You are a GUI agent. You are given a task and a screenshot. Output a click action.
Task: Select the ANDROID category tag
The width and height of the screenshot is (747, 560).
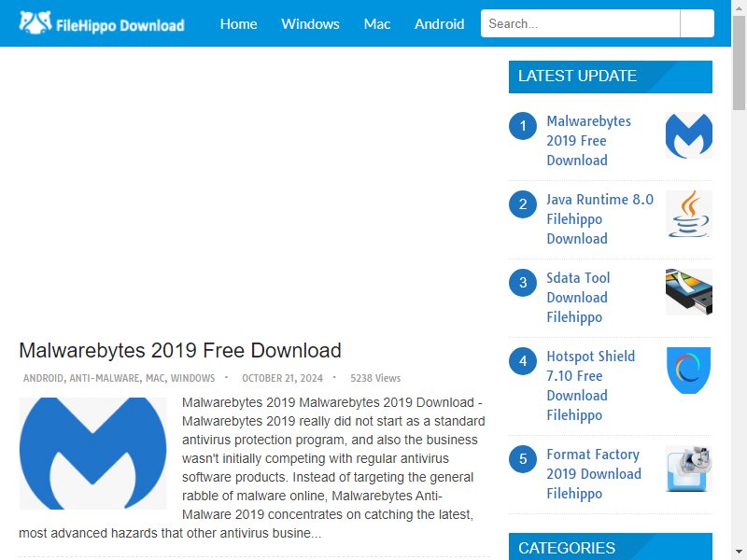43,378
